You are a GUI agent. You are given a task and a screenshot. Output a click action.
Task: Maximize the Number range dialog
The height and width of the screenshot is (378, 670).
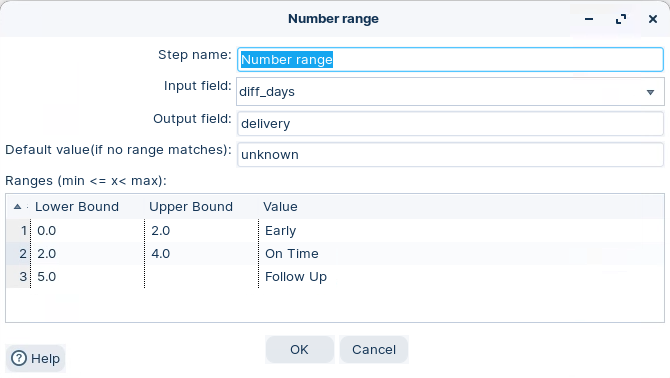(621, 19)
